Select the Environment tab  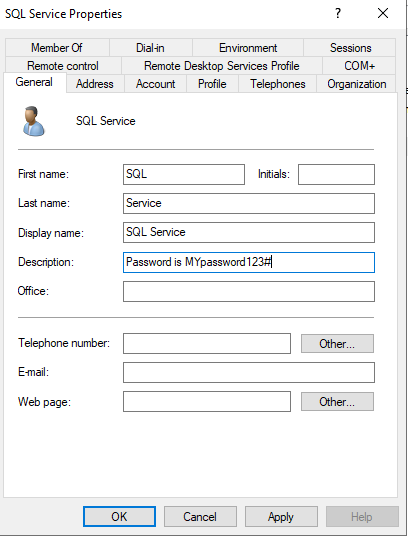248,48
